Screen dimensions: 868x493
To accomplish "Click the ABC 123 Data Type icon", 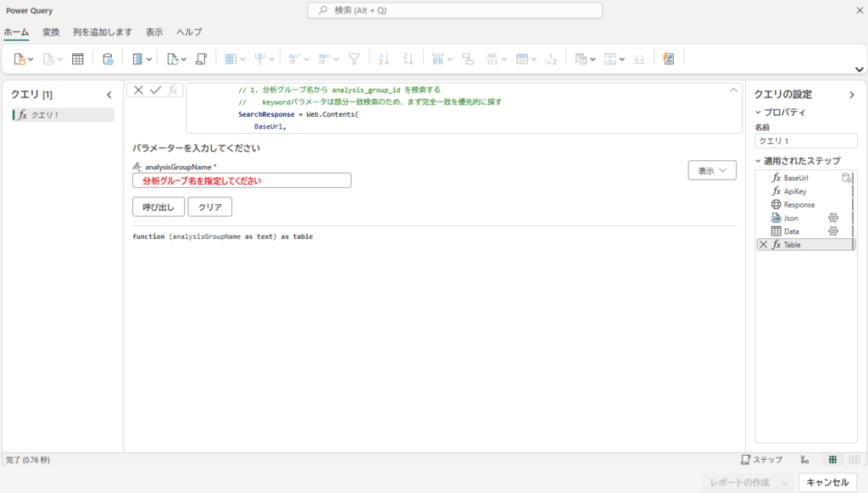I will 492,58.
